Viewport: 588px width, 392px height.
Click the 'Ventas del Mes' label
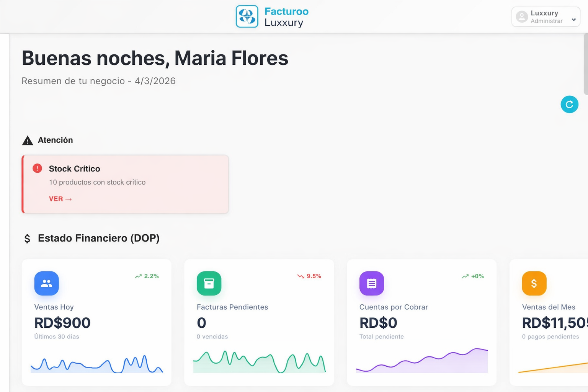coord(549,307)
